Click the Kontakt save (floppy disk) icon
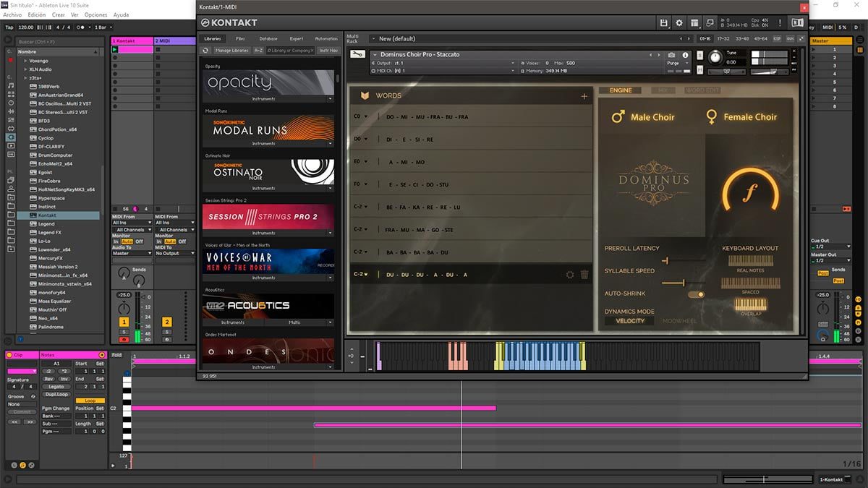The height and width of the screenshot is (488, 868). coord(663,23)
